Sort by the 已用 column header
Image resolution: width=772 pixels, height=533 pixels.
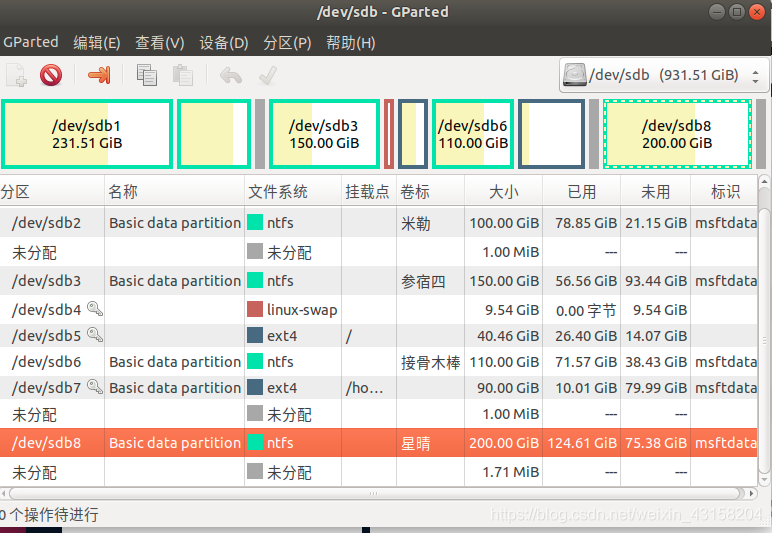pos(581,191)
